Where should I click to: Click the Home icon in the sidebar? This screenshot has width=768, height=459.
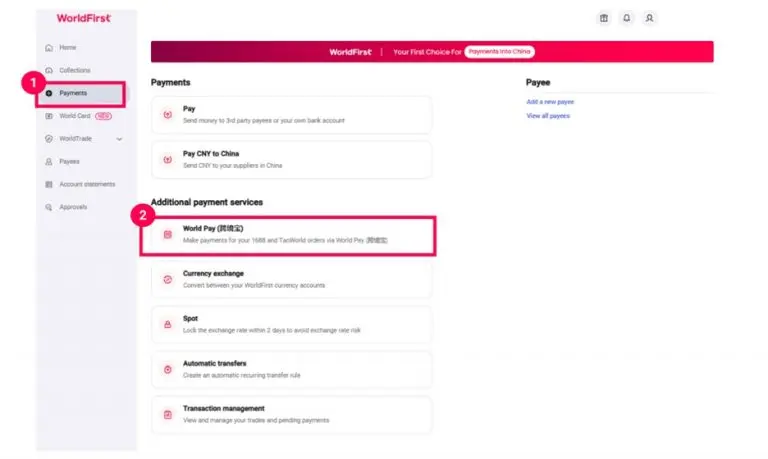(x=49, y=48)
